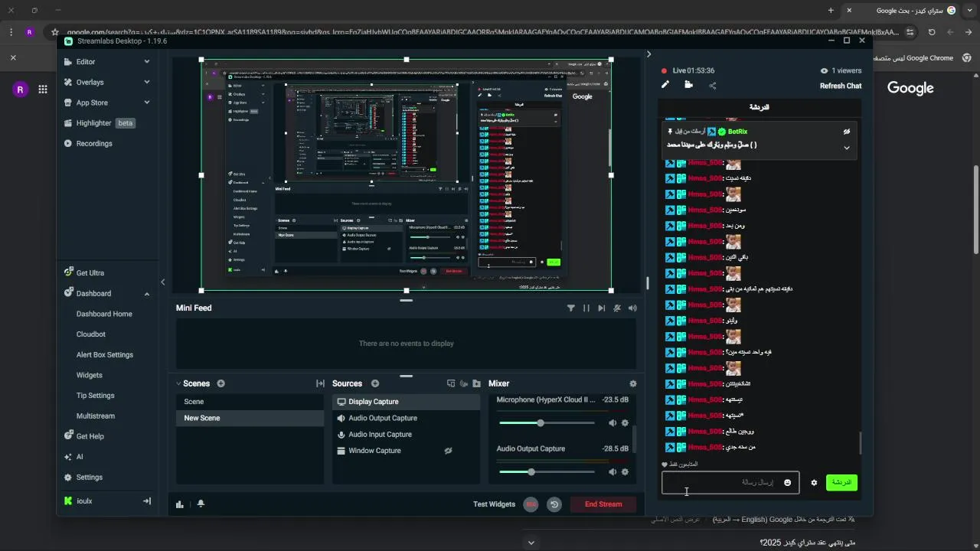Open the scene transitions icon
The image size is (980, 551).
click(x=320, y=383)
